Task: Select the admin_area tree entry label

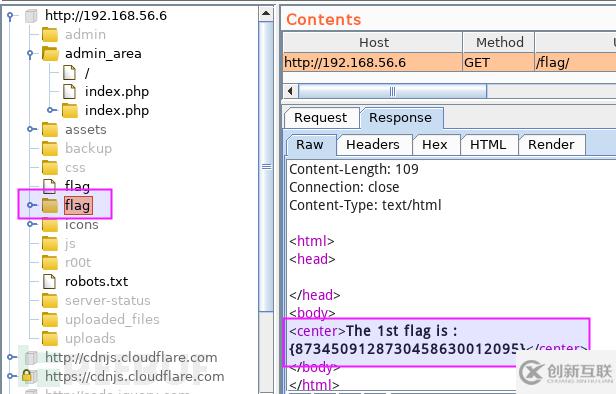Action: 103,54
